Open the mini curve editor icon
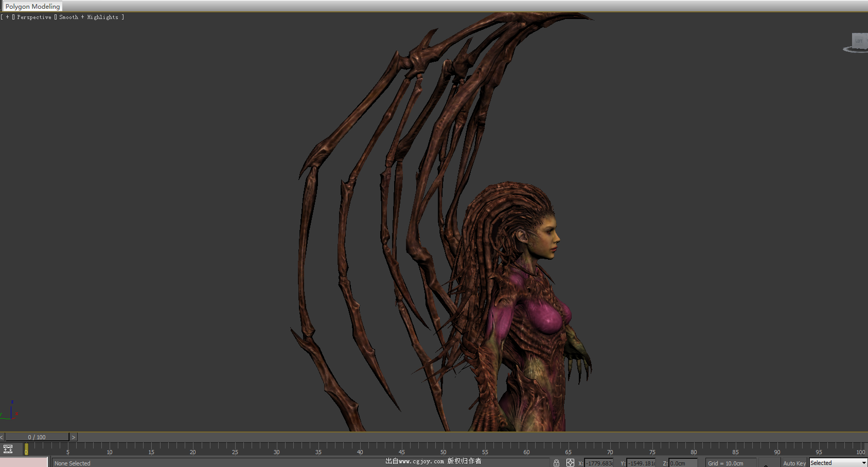Screen dimensions: 868x467 click(x=8, y=449)
